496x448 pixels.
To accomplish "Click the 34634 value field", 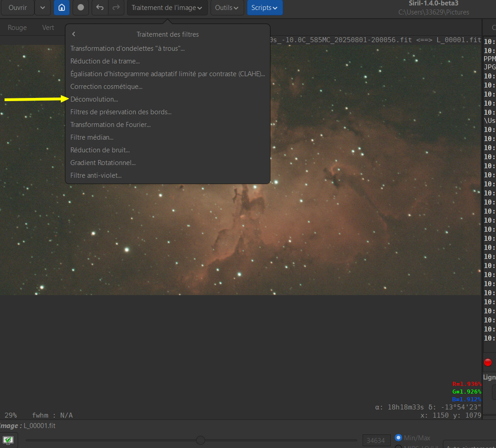I will pos(376,440).
